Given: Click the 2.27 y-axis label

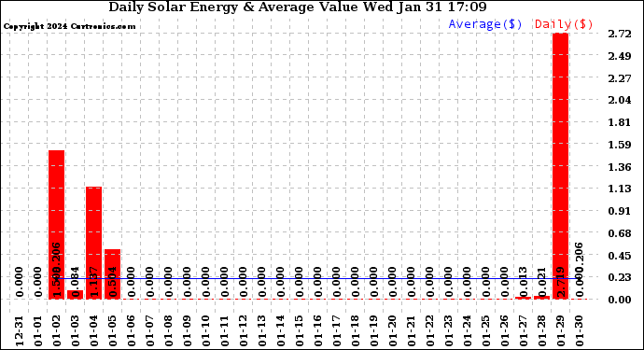Looking at the screenshot, I should coord(620,78).
